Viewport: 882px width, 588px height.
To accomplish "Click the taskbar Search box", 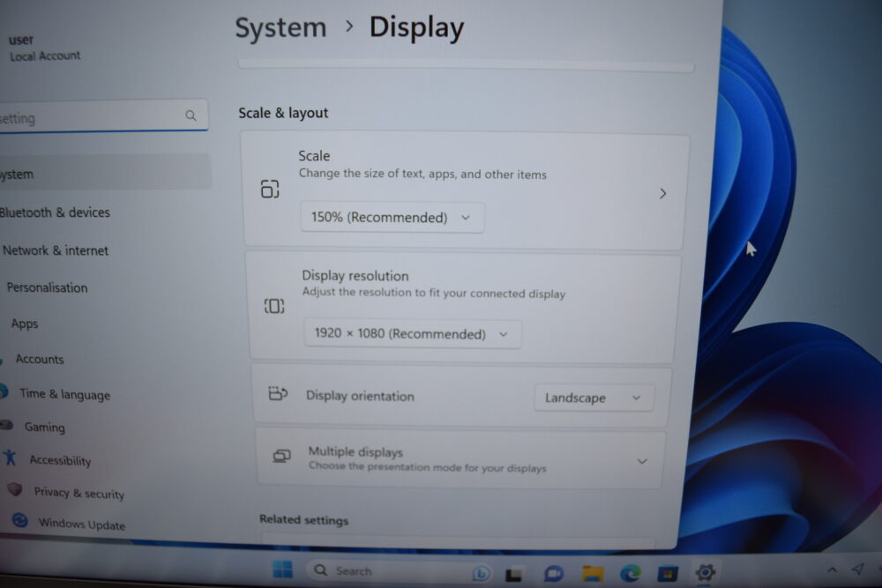I will pos(400,571).
